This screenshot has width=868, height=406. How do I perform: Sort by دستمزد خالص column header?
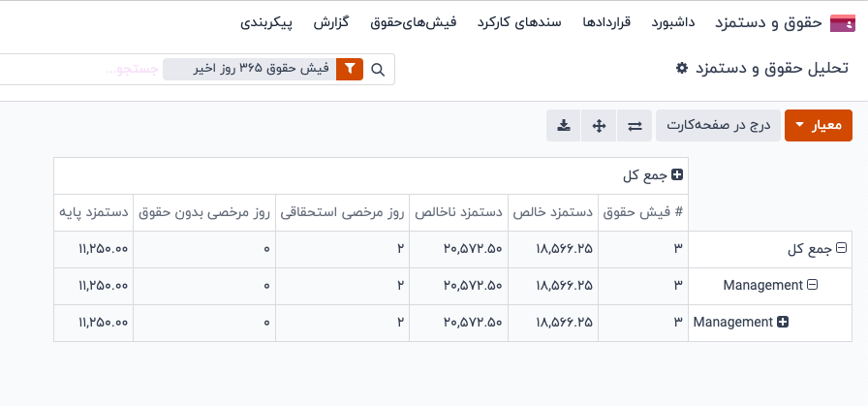click(551, 211)
